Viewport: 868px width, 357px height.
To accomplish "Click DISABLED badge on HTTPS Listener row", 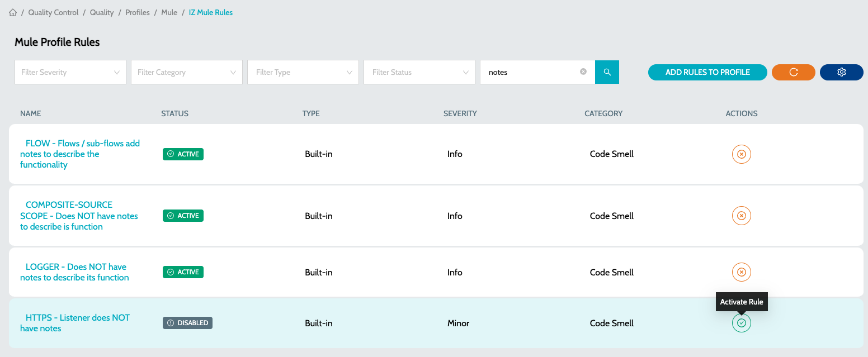I will [187, 323].
